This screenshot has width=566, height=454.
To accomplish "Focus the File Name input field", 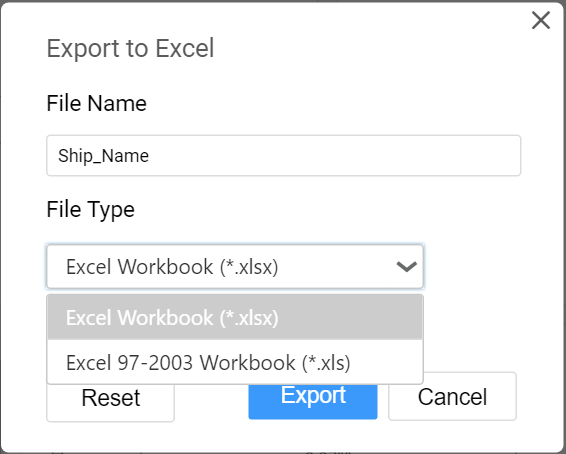I will pyautogui.click(x=283, y=156).
